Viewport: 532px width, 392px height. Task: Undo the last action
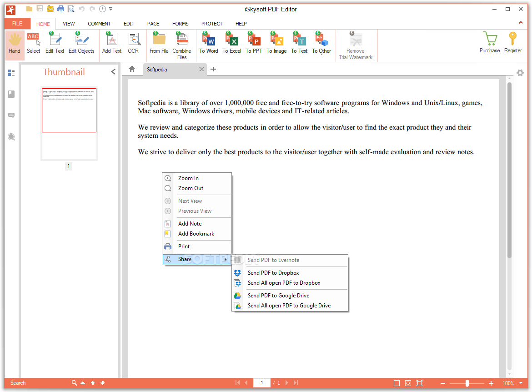point(82,9)
